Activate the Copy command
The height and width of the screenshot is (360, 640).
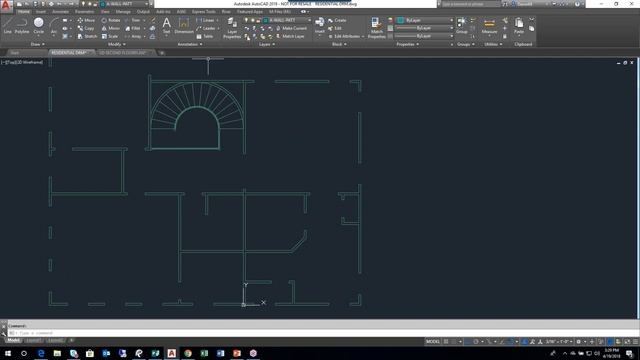86,28
